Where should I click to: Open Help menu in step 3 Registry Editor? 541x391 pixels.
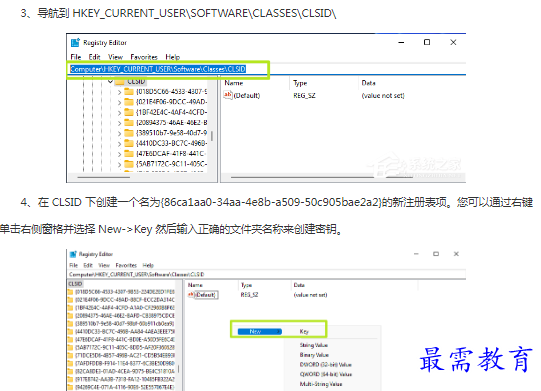(x=173, y=57)
